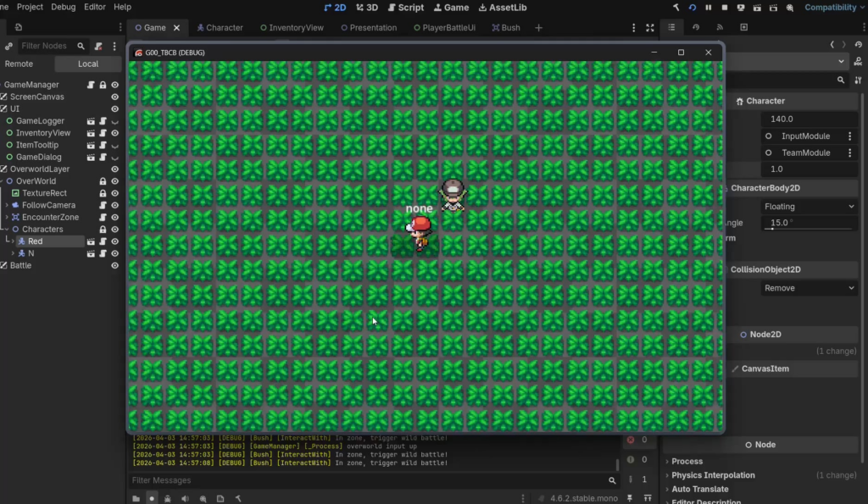Switch to the Presentation scene tab
The image size is (868, 504).
coord(369,28)
